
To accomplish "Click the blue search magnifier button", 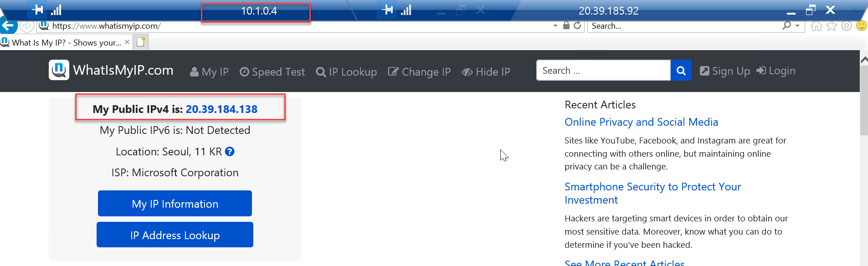I will [681, 70].
